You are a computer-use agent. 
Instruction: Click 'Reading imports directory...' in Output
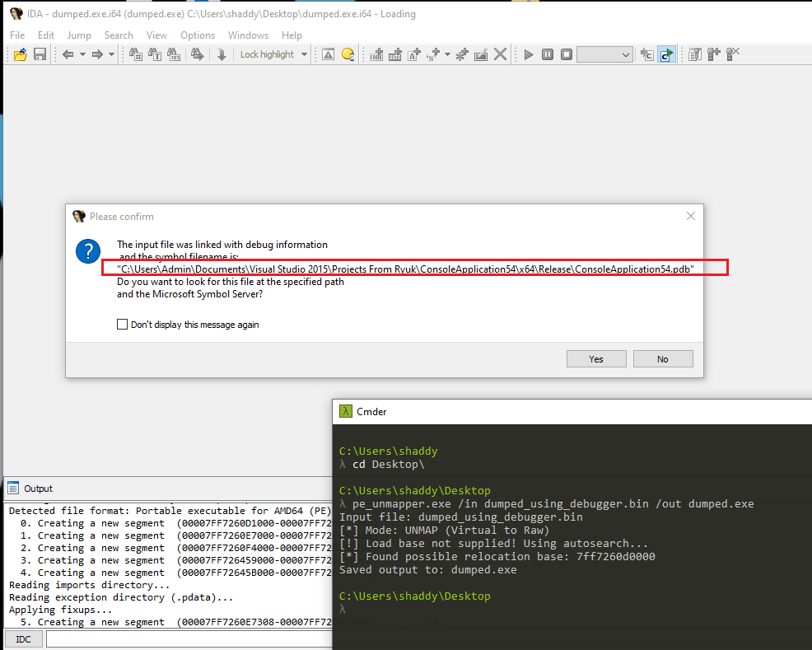pos(90,585)
